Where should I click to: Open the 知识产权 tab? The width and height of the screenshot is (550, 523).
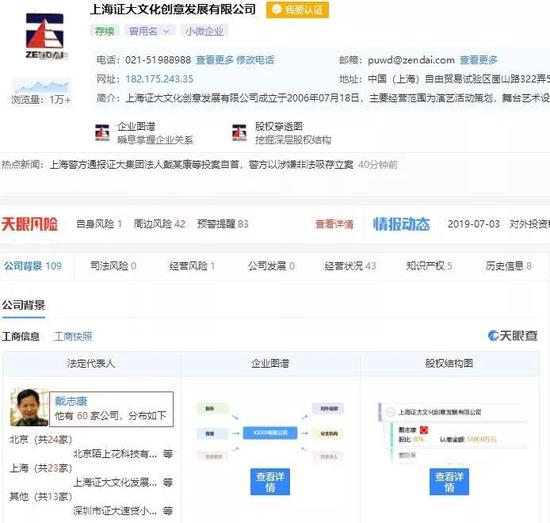click(429, 266)
